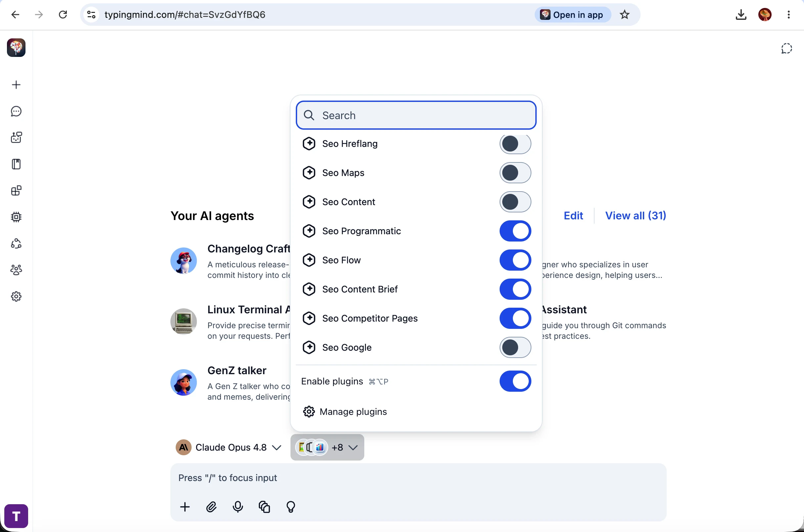
Task: Click the Open in app button
Action: (573, 15)
